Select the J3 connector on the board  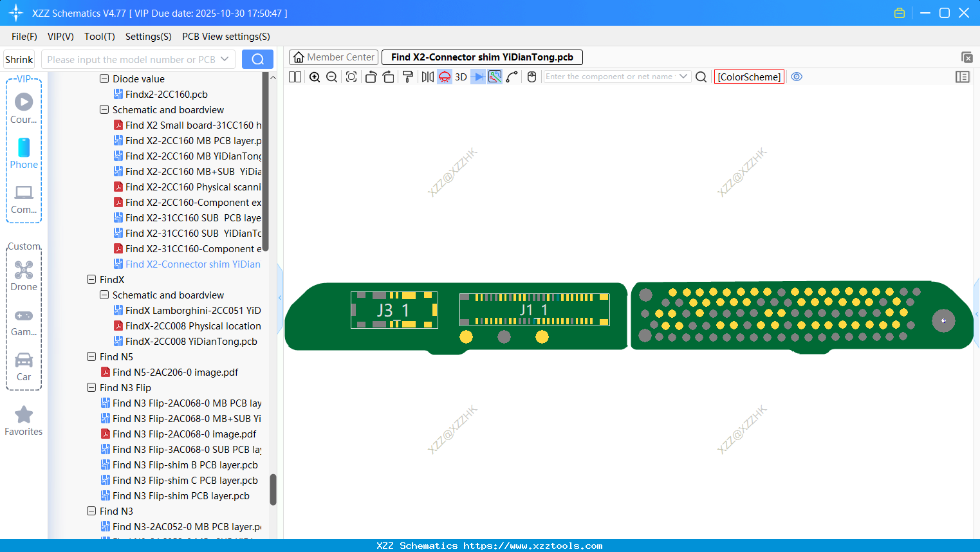(394, 310)
